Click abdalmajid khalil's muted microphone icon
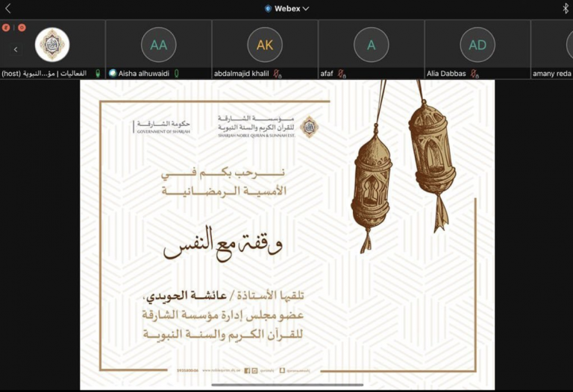The height and width of the screenshot is (392, 573). click(277, 74)
